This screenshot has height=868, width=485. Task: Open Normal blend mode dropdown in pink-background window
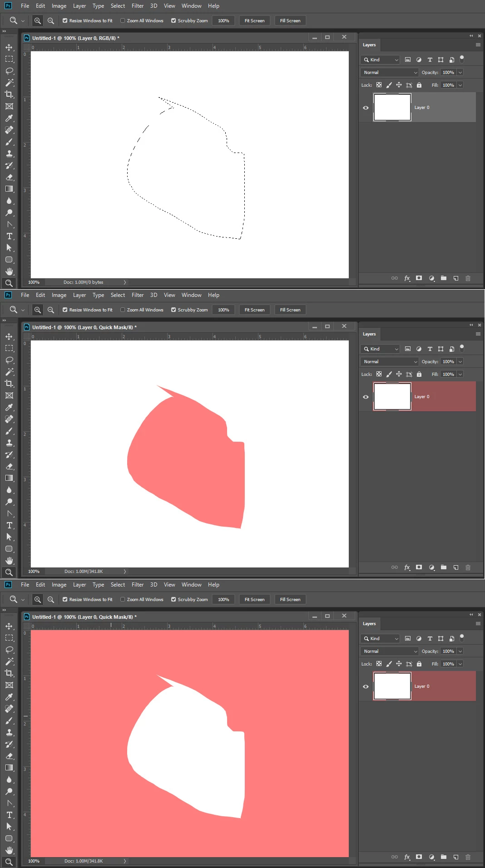(x=390, y=651)
